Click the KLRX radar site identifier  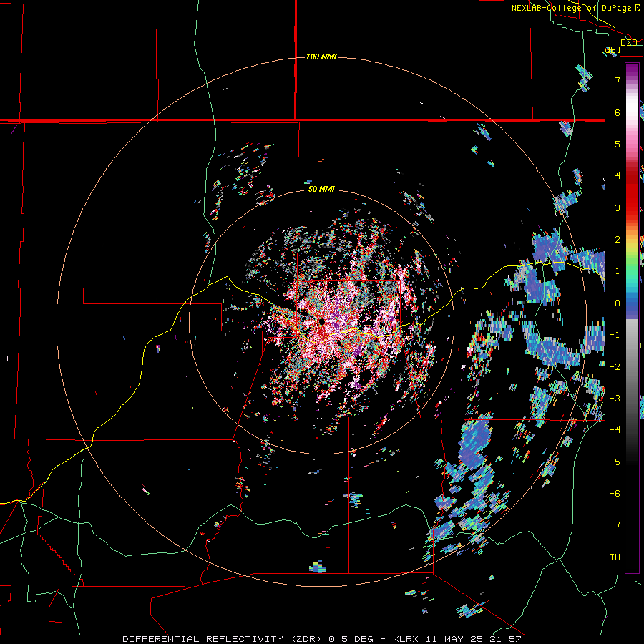click(x=406, y=639)
